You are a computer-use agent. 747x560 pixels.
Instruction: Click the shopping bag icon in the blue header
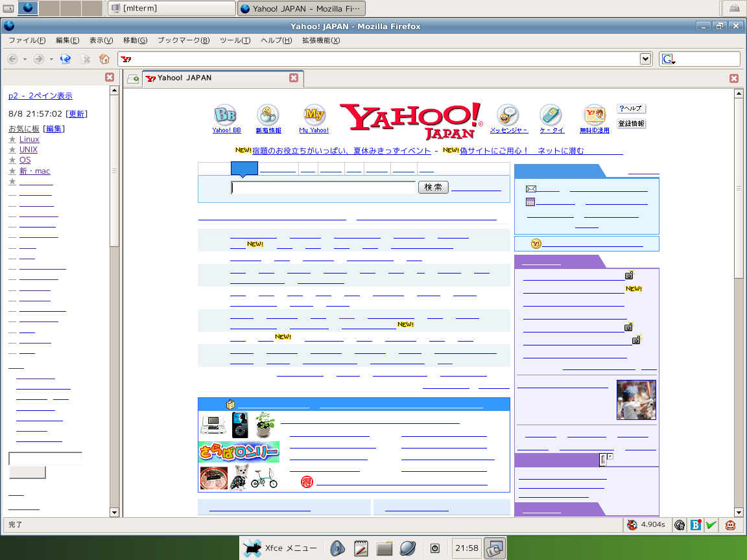coord(231,404)
